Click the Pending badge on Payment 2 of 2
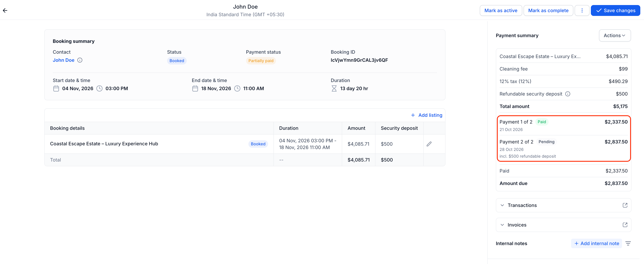Image resolution: width=644 pixels, height=264 pixels. 546,142
